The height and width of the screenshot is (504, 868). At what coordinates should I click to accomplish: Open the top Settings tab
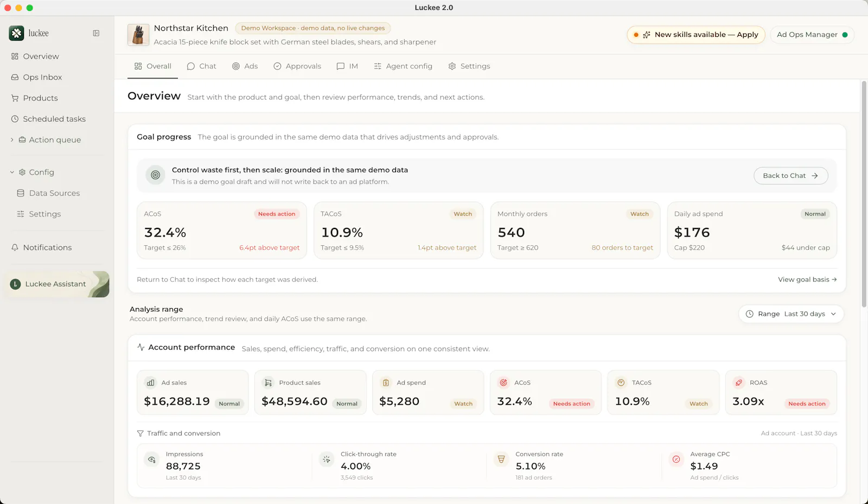pyautogui.click(x=469, y=66)
